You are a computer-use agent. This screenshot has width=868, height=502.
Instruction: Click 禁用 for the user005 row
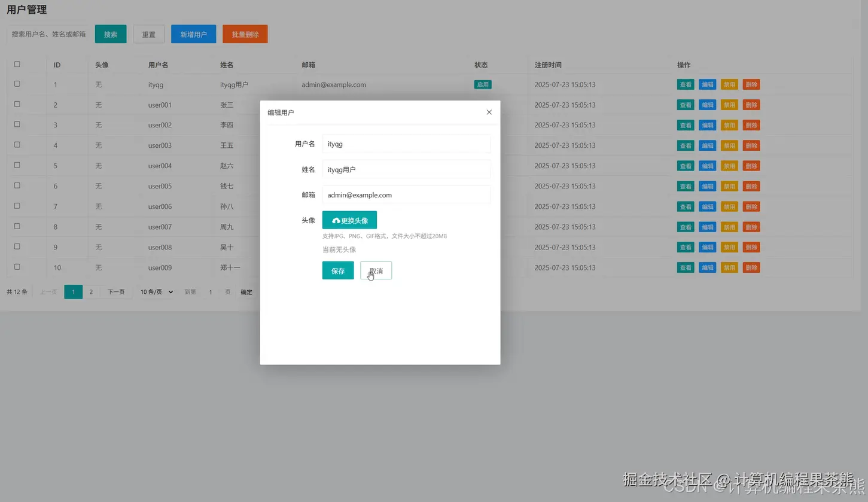coord(729,186)
